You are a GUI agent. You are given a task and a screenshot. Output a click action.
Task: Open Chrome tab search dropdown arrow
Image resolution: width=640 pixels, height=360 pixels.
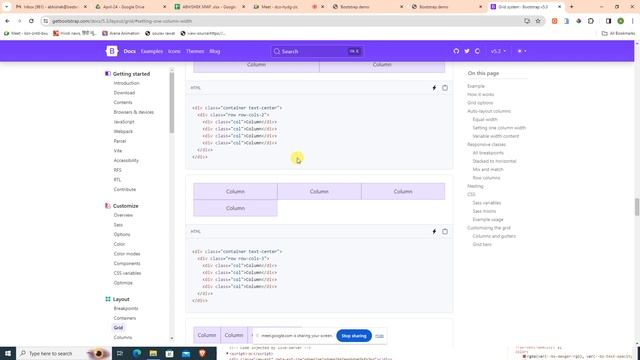tap(7, 7)
